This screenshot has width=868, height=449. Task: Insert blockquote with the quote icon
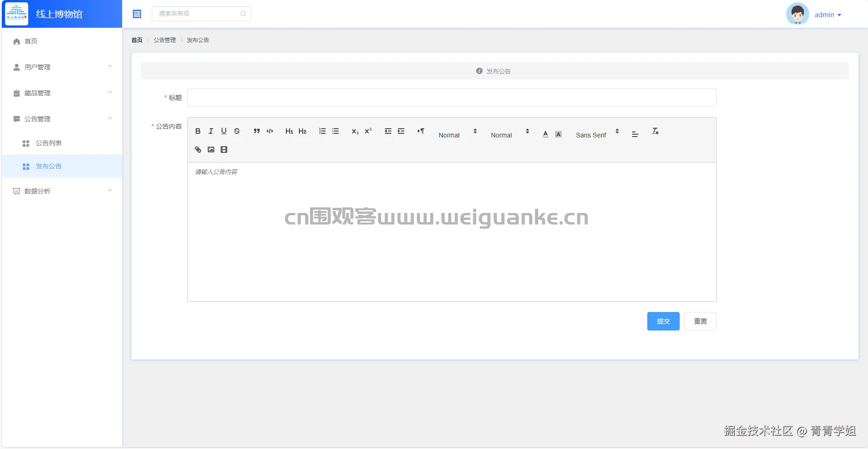(257, 131)
